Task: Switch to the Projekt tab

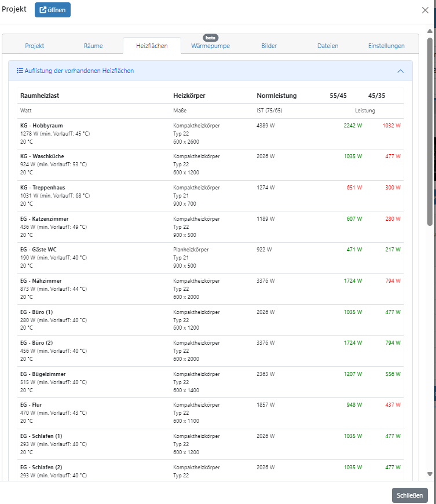Action: (34, 46)
